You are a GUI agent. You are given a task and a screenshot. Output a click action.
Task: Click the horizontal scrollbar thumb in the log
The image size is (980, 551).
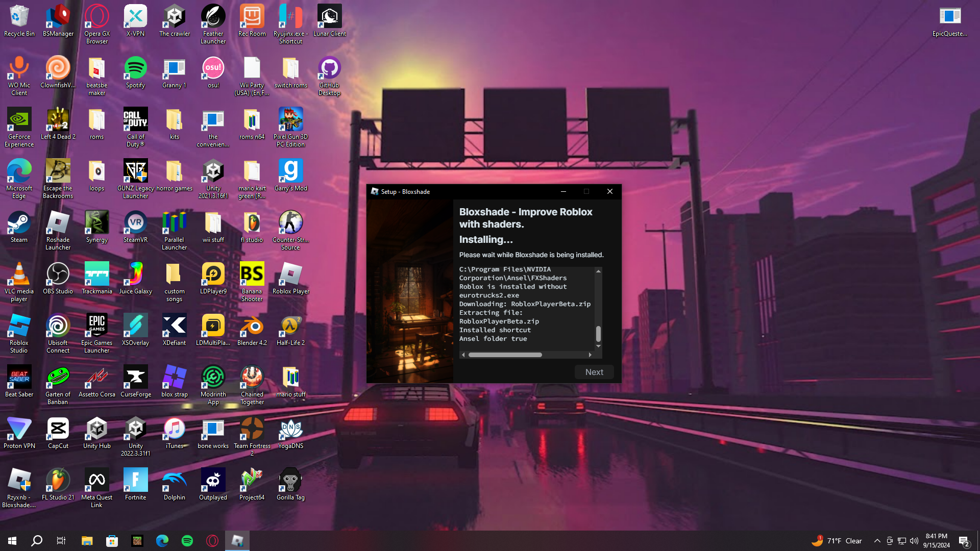tap(505, 355)
